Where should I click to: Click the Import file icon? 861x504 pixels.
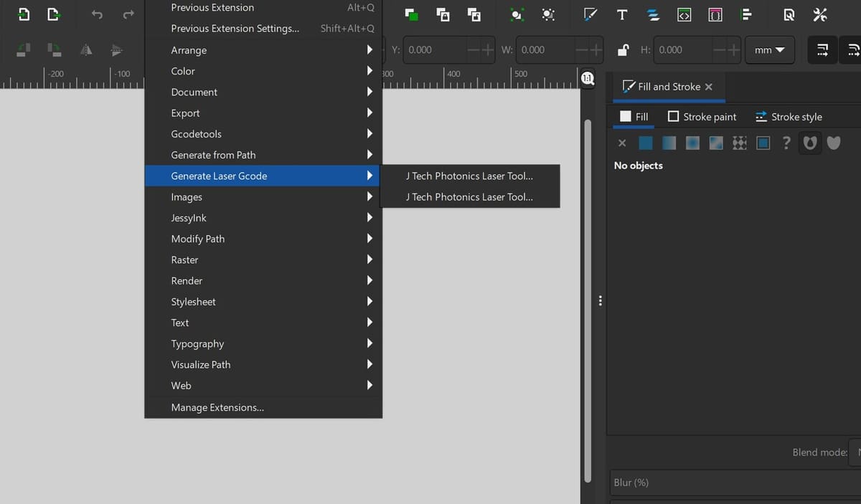(x=24, y=14)
